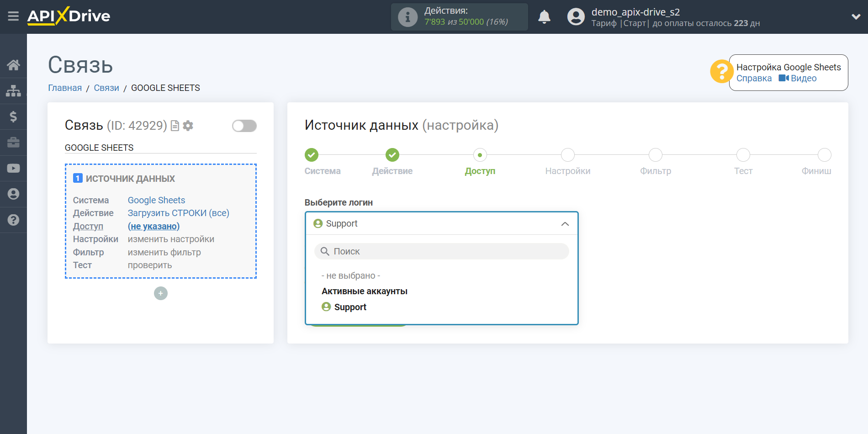Go to Система step
The width and height of the screenshot is (868, 434).
click(x=312, y=155)
